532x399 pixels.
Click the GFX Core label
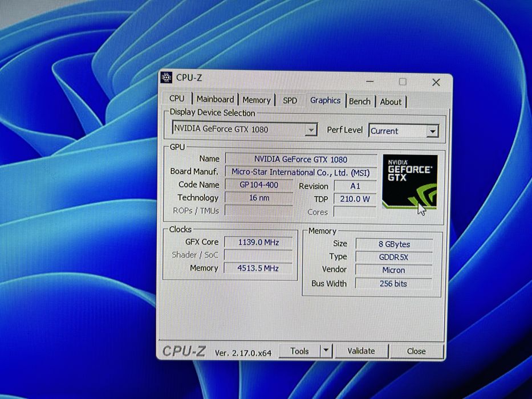pos(202,242)
